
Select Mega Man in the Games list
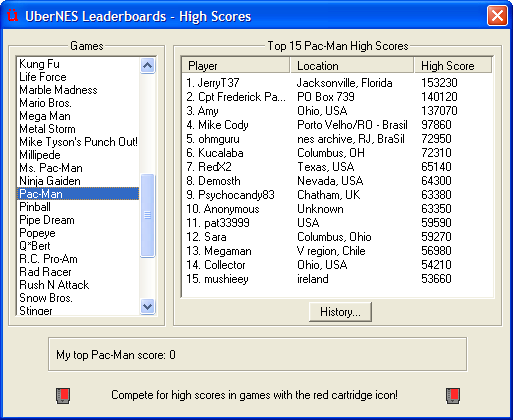pos(78,116)
